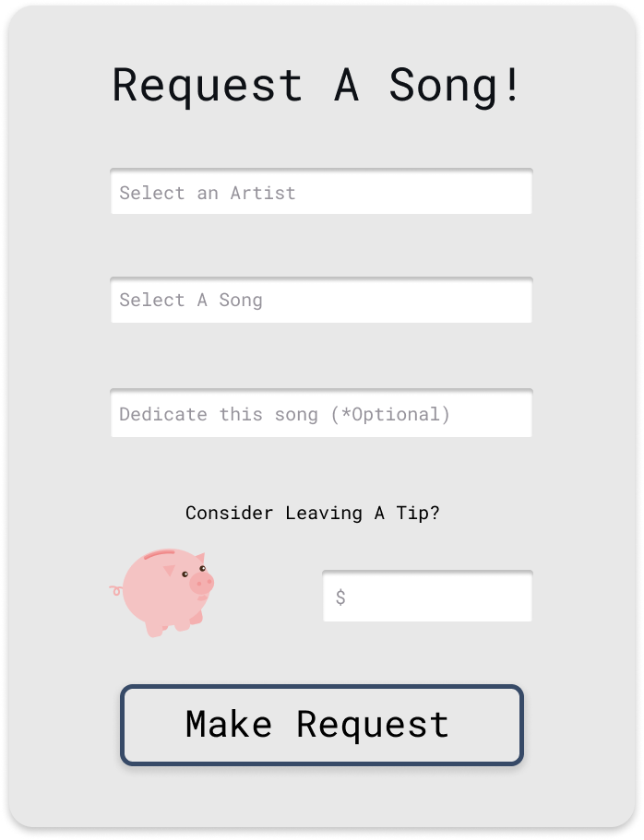Click the word Song! in the title
The image size is (644, 840).
[456, 85]
